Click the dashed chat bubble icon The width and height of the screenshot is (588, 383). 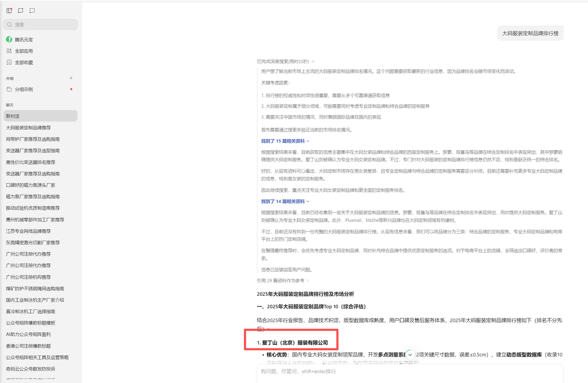[32, 11]
